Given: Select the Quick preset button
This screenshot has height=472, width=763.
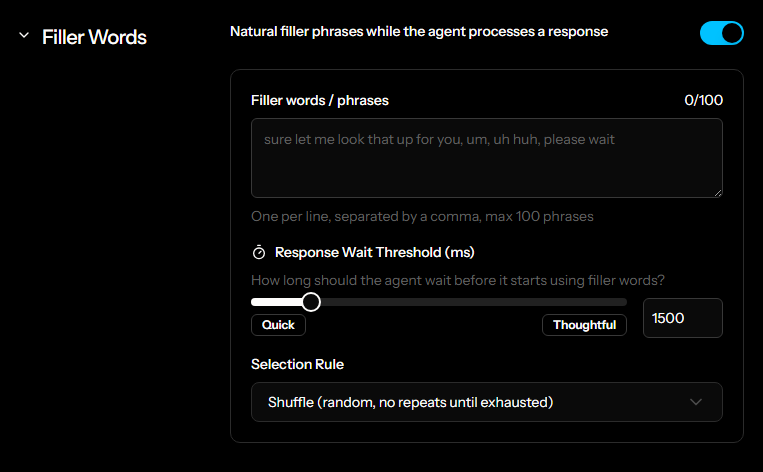Looking at the screenshot, I should [x=278, y=325].
